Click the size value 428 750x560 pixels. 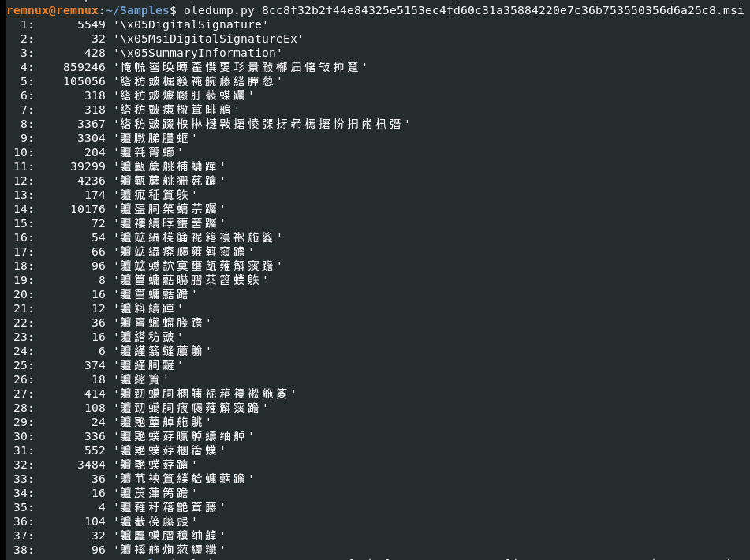(95, 53)
